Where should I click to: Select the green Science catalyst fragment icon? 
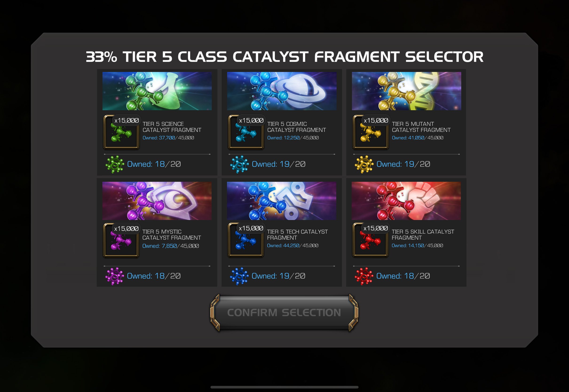121,132
